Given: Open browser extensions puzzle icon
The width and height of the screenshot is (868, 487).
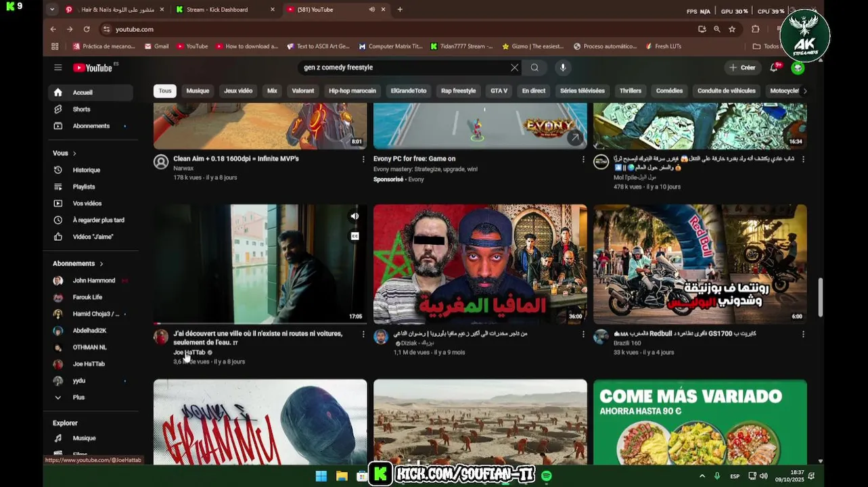Looking at the screenshot, I should pyautogui.click(x=756, y=29).
